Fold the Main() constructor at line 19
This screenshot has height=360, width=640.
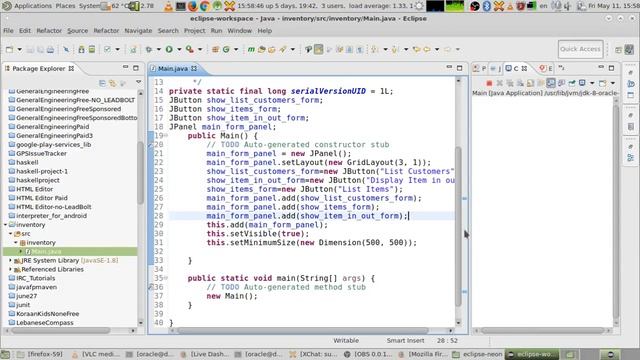pyautogui.click(x=166, y=136)
